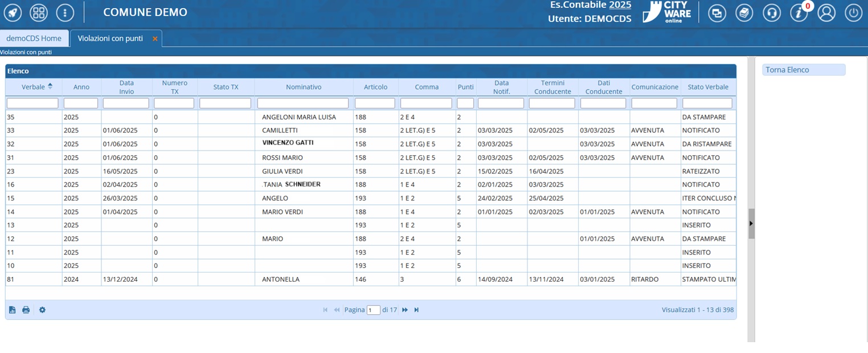Open the info notifications icon
This screenshot has height=353, width=868.
click(x=799, y=13)
